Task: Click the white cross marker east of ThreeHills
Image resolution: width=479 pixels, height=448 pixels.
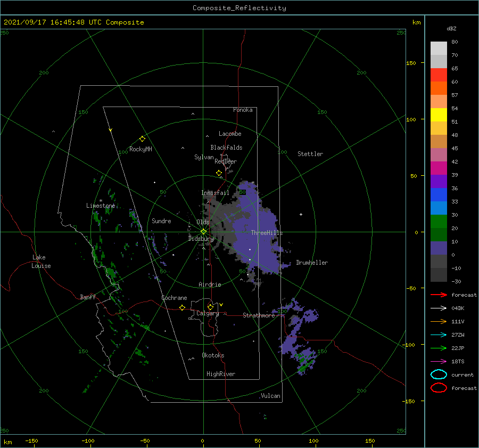Action: (x=301, y=214)
